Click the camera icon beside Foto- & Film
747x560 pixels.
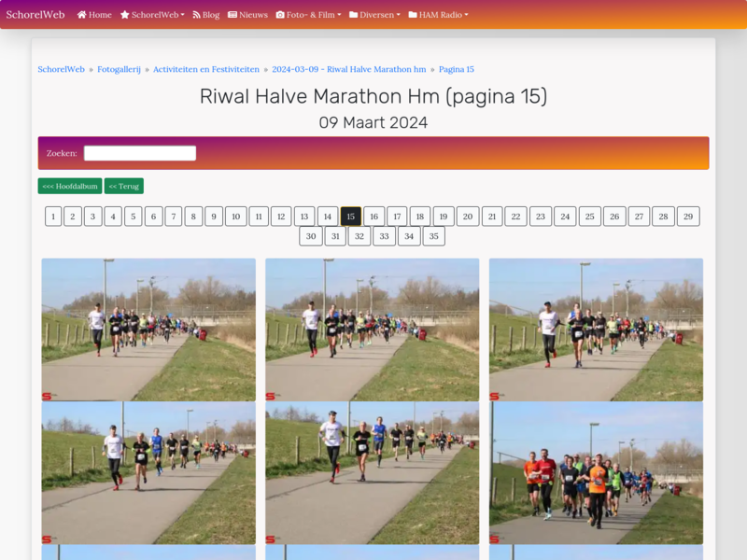coord(280,15)
